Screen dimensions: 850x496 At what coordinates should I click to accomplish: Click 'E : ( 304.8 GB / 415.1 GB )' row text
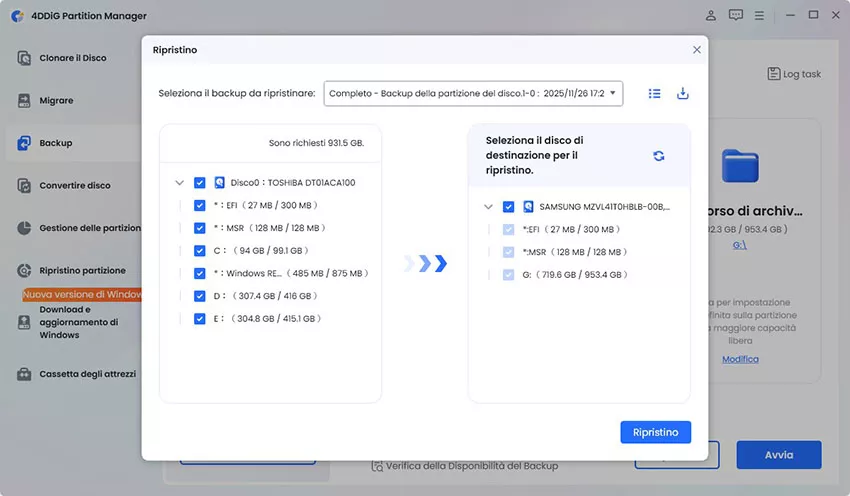[267, 319]
